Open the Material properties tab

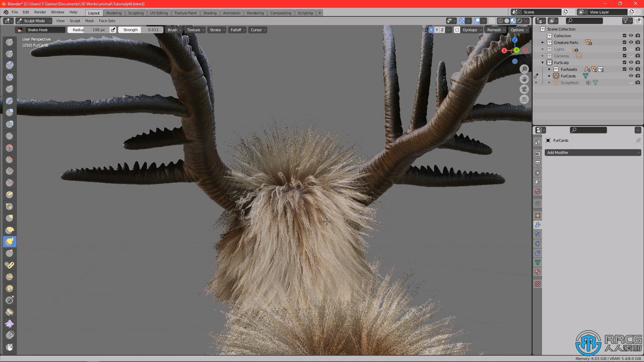tap(538, 272)
